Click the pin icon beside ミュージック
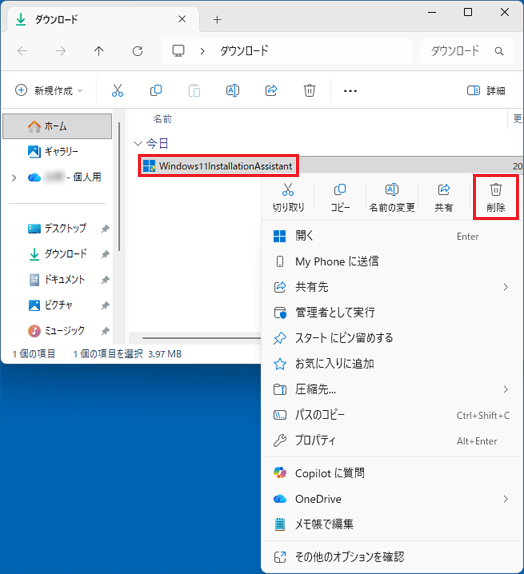This screenshot has height=574, width=524. tap(105, 331)
